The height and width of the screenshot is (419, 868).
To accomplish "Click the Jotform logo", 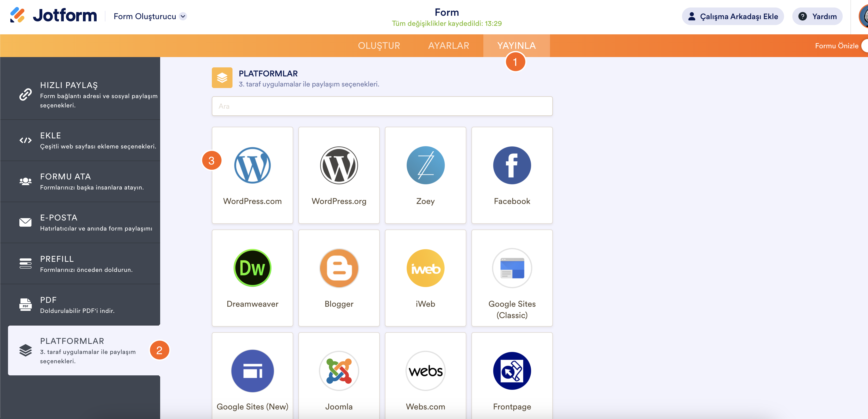I will click(54, 15).
